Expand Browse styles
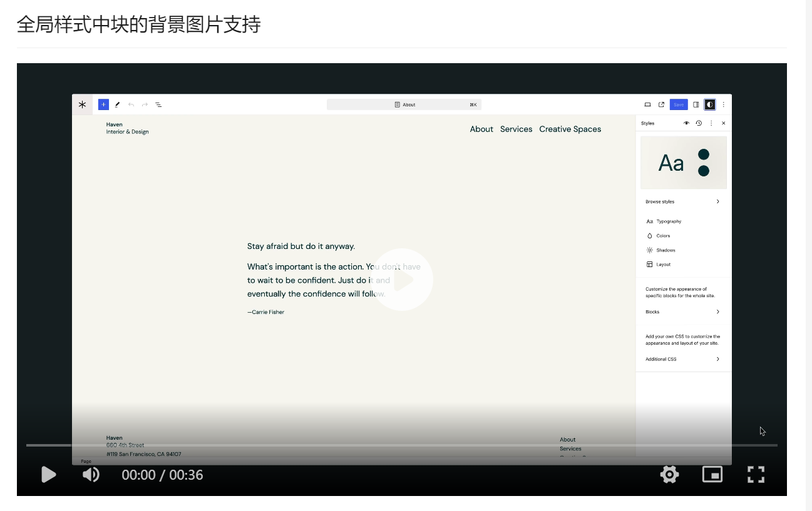The height and width of the screenshot is (511, 812). click(x=684, y=201)
